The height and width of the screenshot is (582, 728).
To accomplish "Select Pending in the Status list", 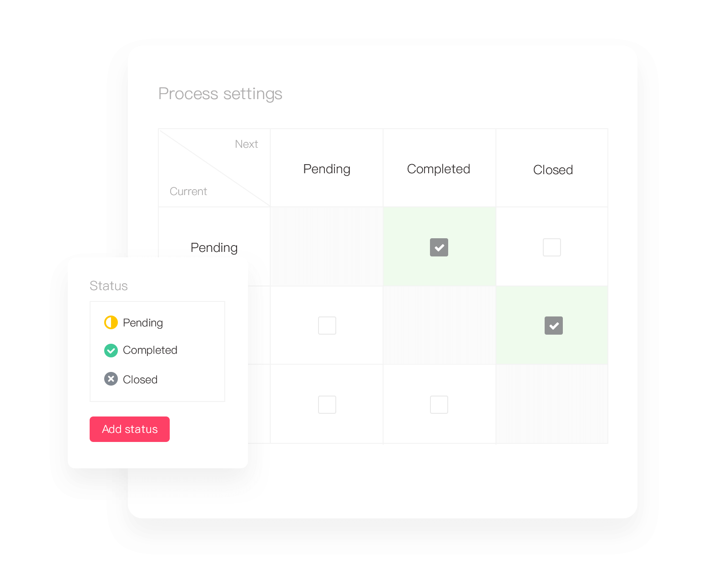I will click(143, 323).
